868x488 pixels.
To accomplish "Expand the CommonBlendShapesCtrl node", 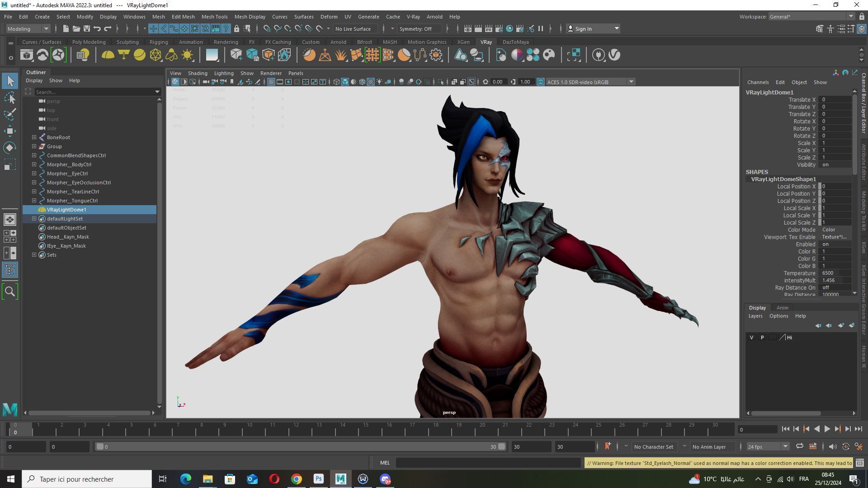I will coord(34,155).
